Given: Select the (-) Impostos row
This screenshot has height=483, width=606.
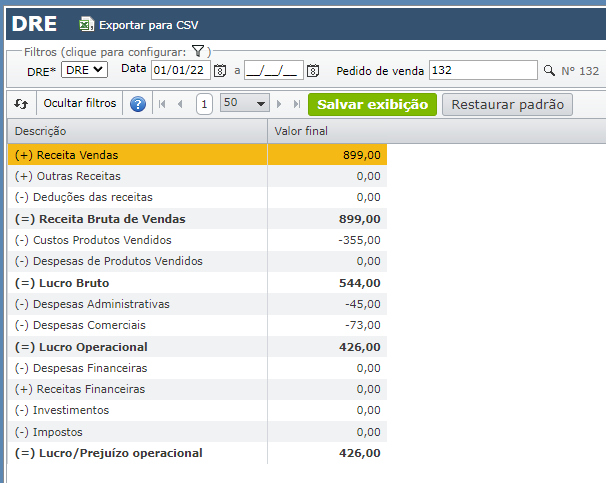Looking at the screenshot, I should pyautogui.click(x=197, y=432).
